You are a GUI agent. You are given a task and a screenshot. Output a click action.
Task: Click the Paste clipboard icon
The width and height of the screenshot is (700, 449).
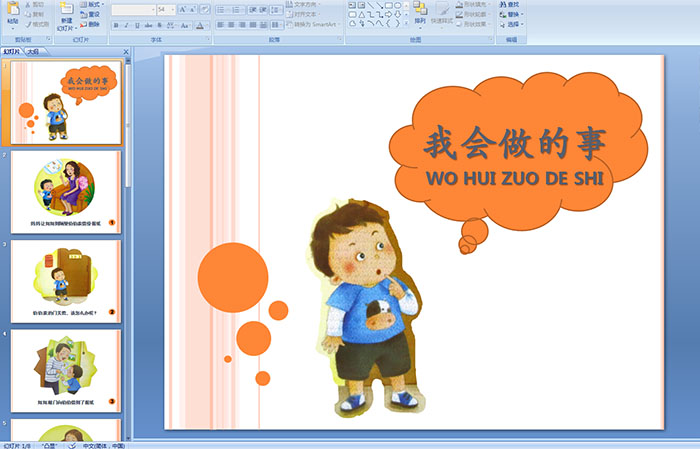coord(13,9)
